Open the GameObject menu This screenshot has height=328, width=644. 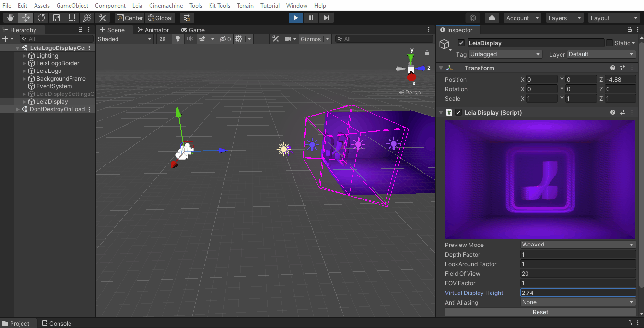tap(72, 5)
